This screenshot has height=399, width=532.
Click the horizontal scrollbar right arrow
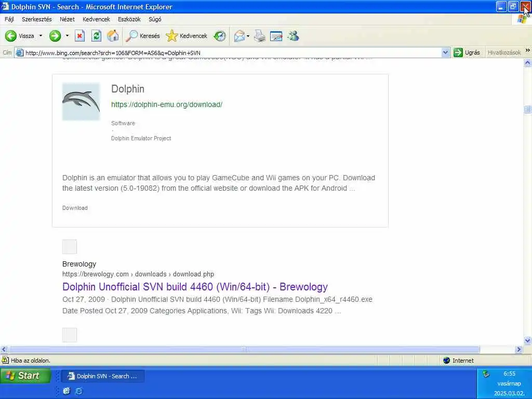tap(518, 349)
